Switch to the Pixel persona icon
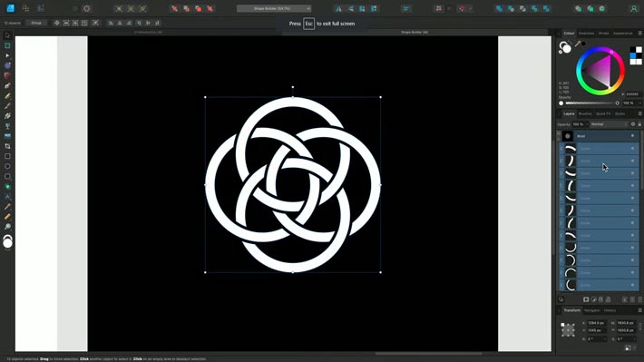This screenshot has width=644, height=362. pos(25,8)
